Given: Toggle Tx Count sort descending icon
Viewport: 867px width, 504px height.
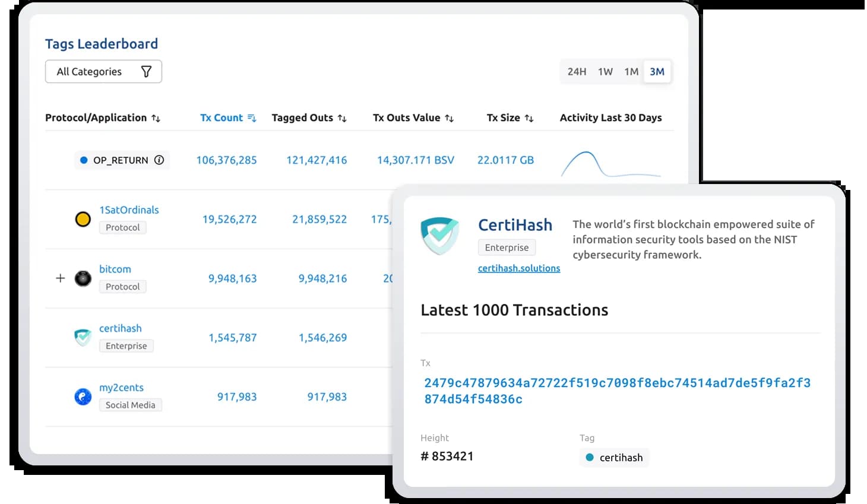Looking at the screenshot, I should (x=252, y=118).
